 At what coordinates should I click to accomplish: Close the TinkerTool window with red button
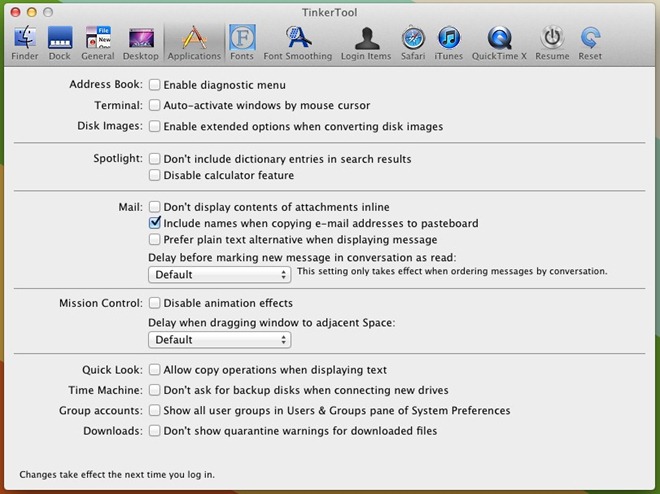(x=16, y=12)
